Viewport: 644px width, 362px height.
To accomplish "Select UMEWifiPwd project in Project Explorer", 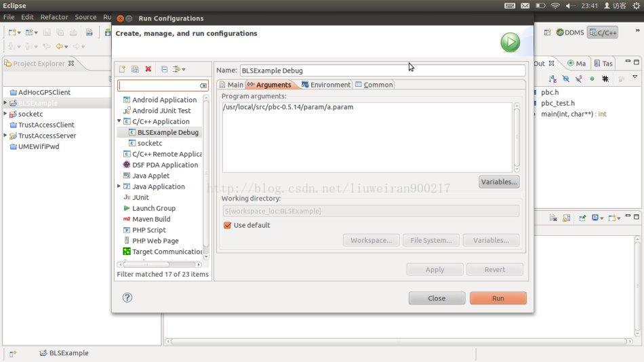I will coord(34,146).
